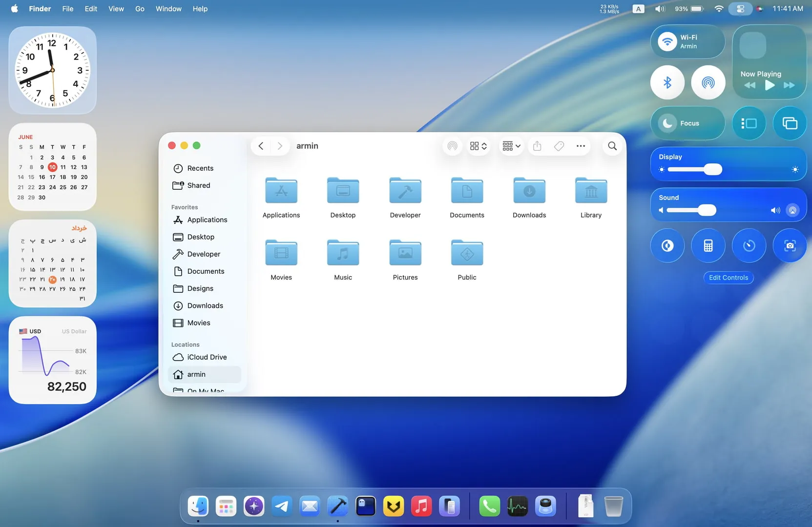This screenshot has width=812, height=527.
Task: Click the Finder icon in the Dock
Action: pyautogui.click(x=198, y=507)
